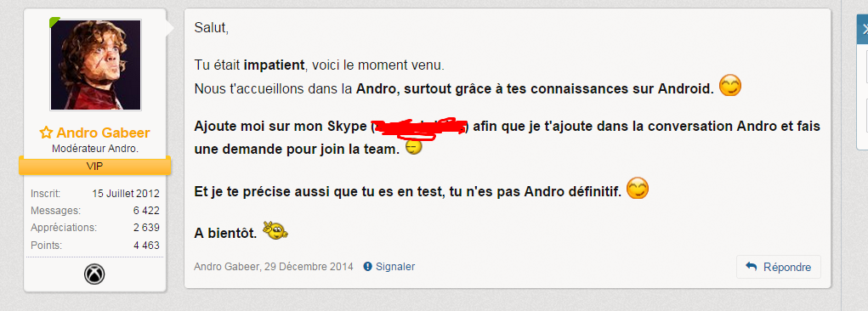View the 6 422 messages count
Image resolution: width=868 pixels, height=311 pixels.
click(146, 210)
